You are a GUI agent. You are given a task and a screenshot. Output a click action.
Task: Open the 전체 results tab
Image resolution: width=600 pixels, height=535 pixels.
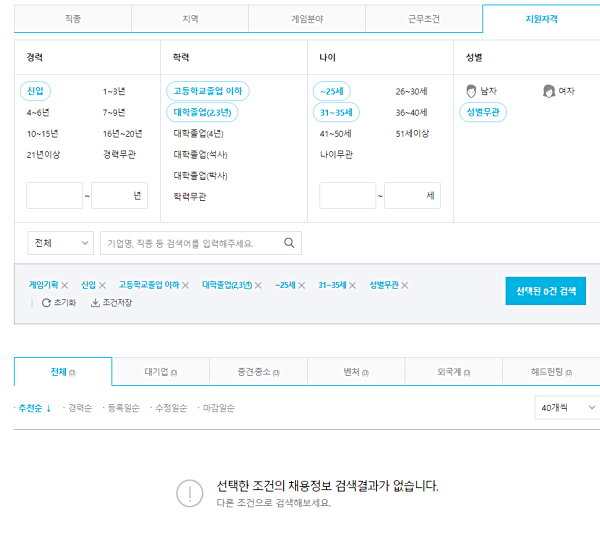[63, 372]
